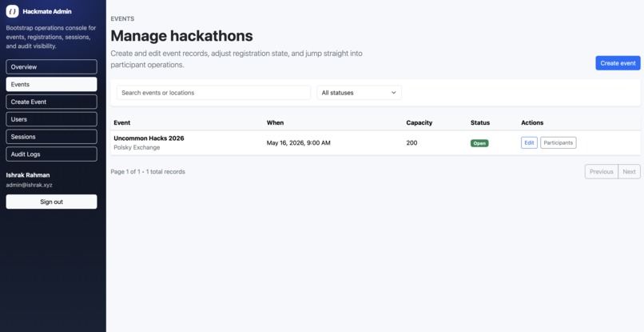Open the Users section
The height and width of the screenshot is (332, 644).
coord(51,119)
